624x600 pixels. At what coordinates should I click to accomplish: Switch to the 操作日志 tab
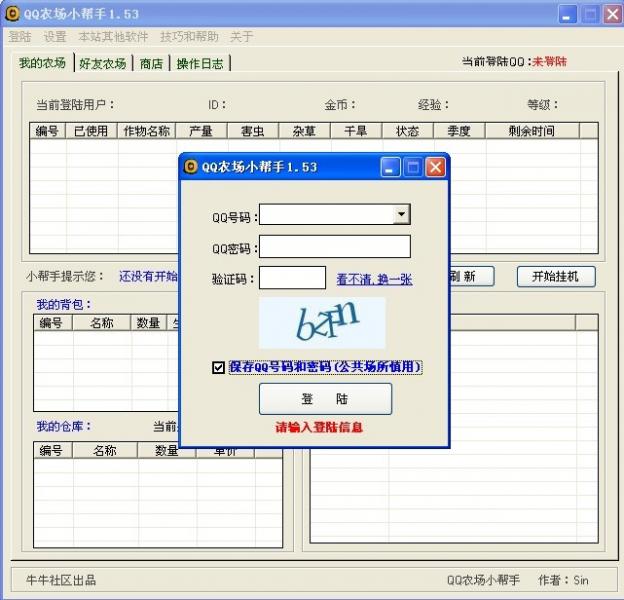tap(200, 63)
